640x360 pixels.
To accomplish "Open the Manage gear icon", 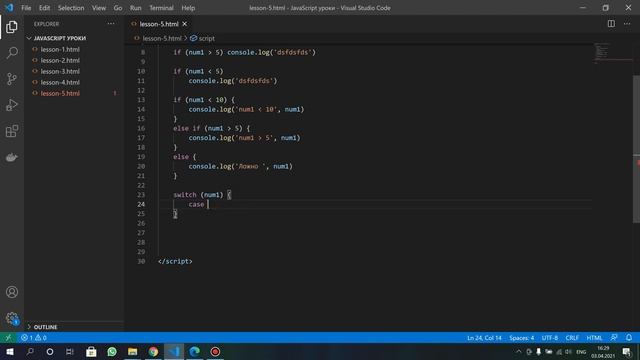I will (x=12, y=318).
